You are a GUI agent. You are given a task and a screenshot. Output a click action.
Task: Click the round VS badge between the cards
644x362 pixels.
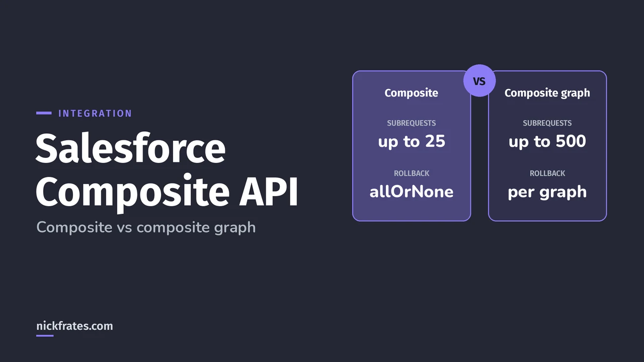click(x=479, y=80)
